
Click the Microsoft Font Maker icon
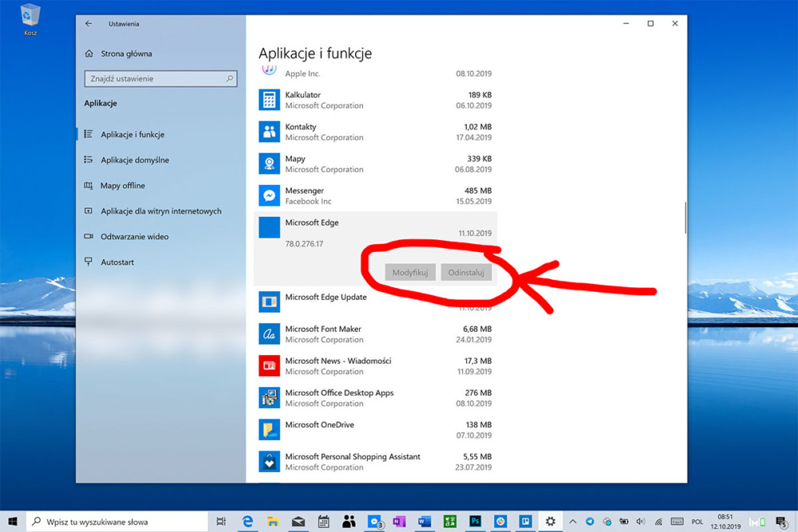[269, 333]
